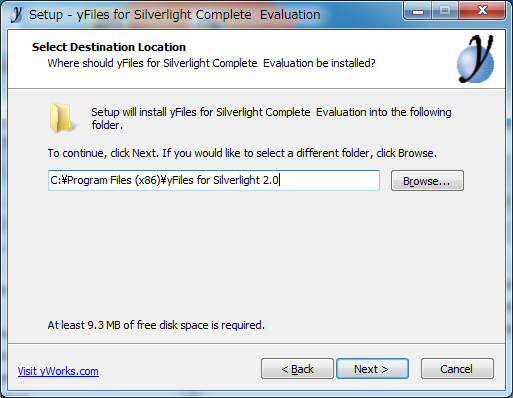
Task: Click the empty gray area below path field
Action: click(257, 253)
